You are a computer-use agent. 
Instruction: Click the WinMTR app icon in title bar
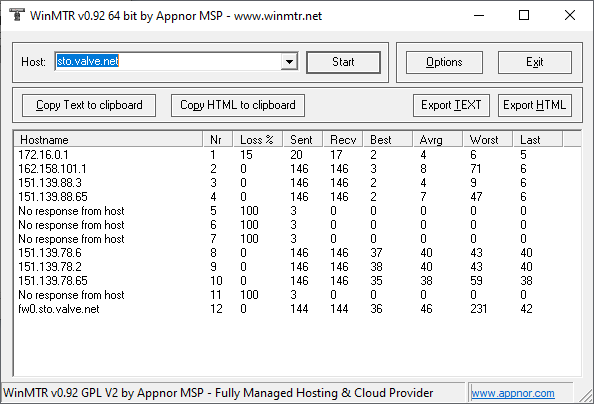click(x=16, y=15)
